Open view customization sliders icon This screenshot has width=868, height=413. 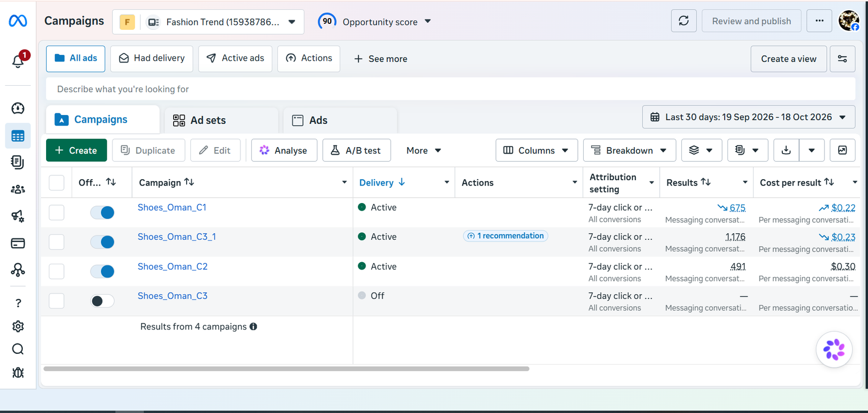point(843,59)
